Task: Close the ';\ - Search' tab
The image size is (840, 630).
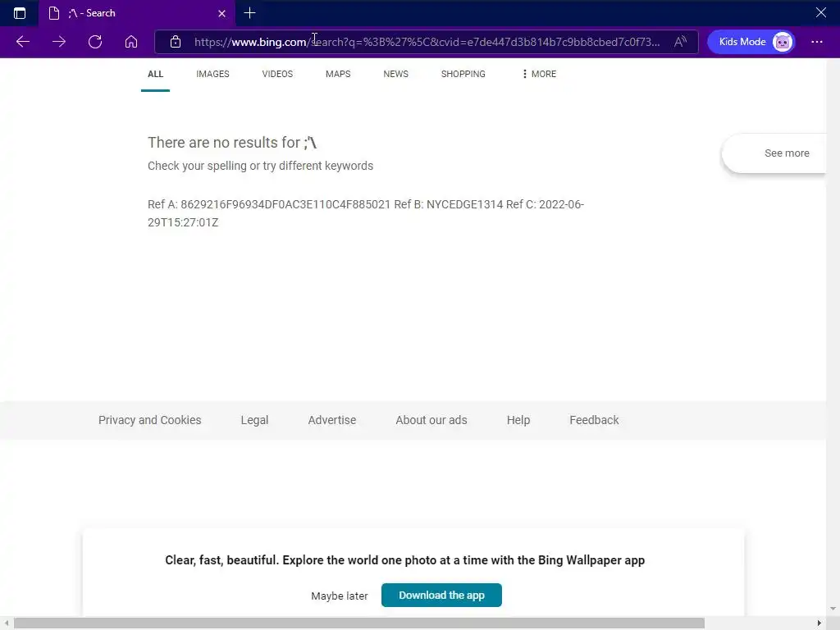Action: (x=221, y=13)
